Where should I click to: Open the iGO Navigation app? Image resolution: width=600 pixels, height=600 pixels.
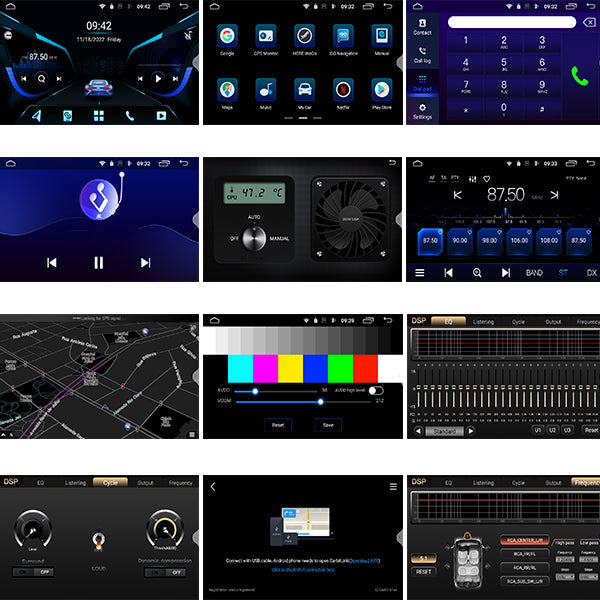point(343,38)
